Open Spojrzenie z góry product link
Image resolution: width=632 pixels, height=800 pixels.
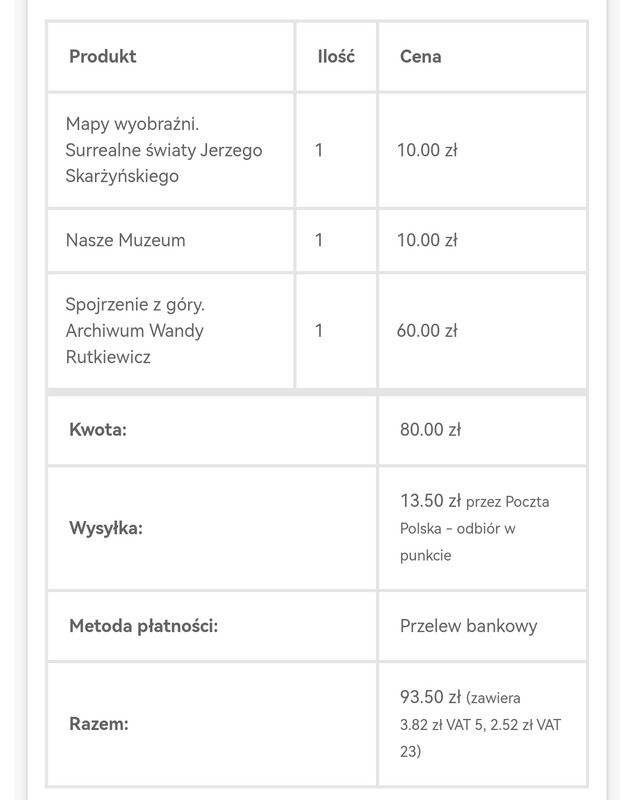142,330
